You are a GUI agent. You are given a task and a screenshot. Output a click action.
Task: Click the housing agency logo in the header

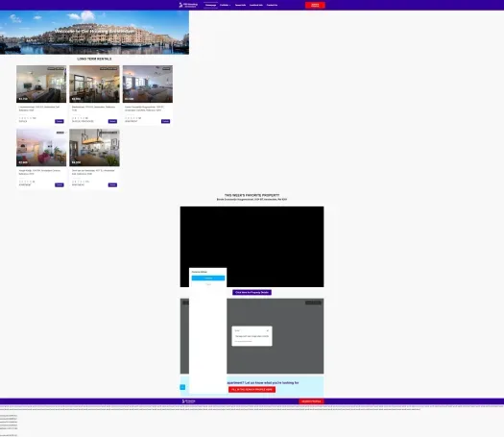tap(188, 5)
